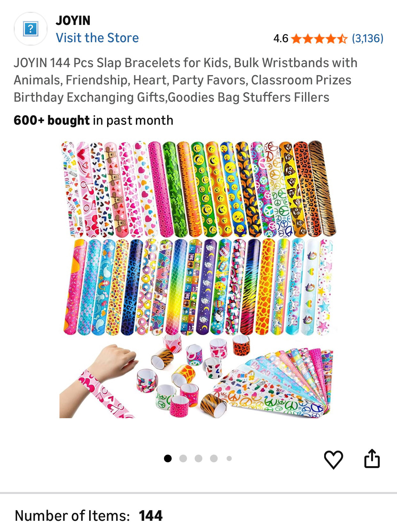Tap the top row of slap bracelets
397x532 pixels.
(198, 189)
